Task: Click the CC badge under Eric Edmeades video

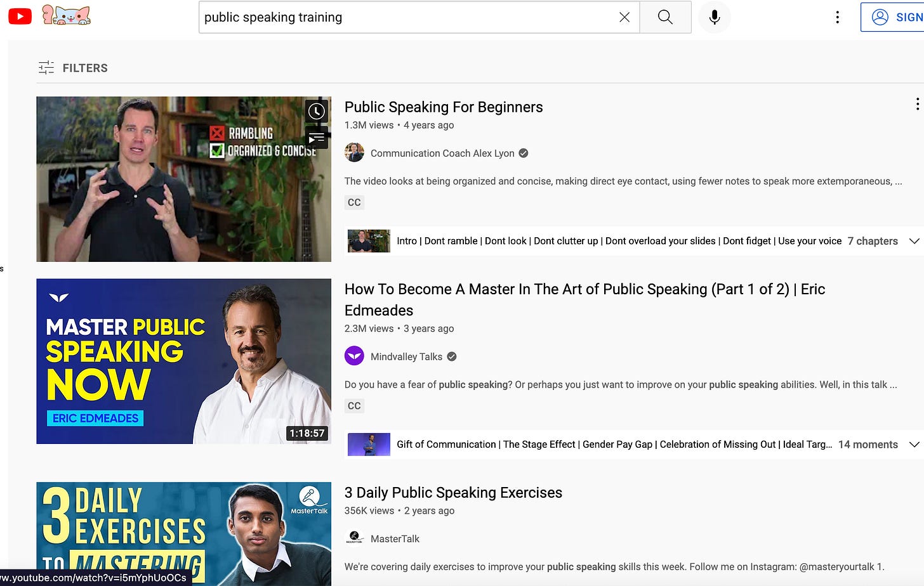Action: coord(354,406)
